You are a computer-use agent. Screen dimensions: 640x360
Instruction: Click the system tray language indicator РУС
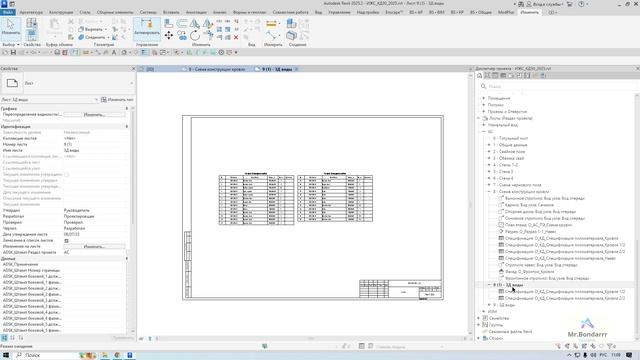(603, 355)
